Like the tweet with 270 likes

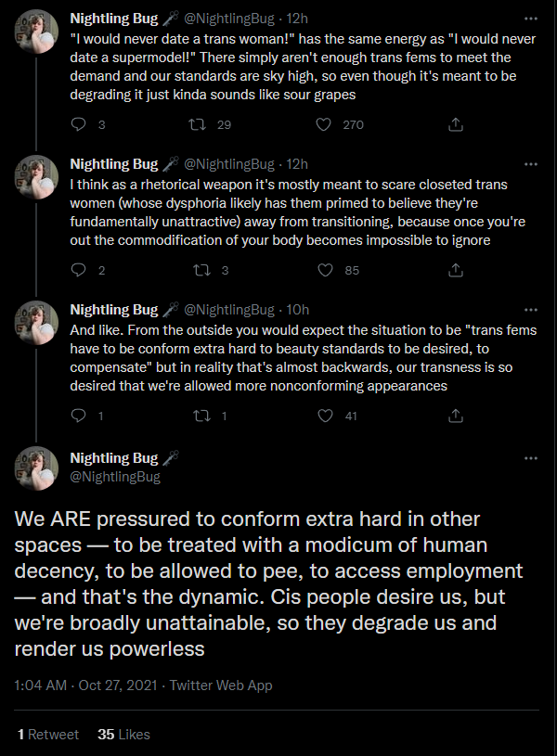click(323, 125)
